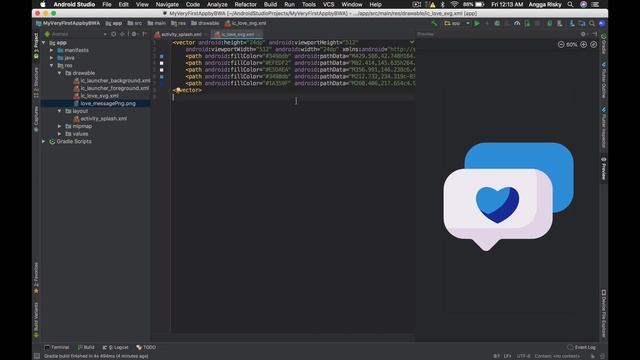Expand Gradle Scripts node
The image size is (640, 360).
pyautogui.click(x=44, y=141)
